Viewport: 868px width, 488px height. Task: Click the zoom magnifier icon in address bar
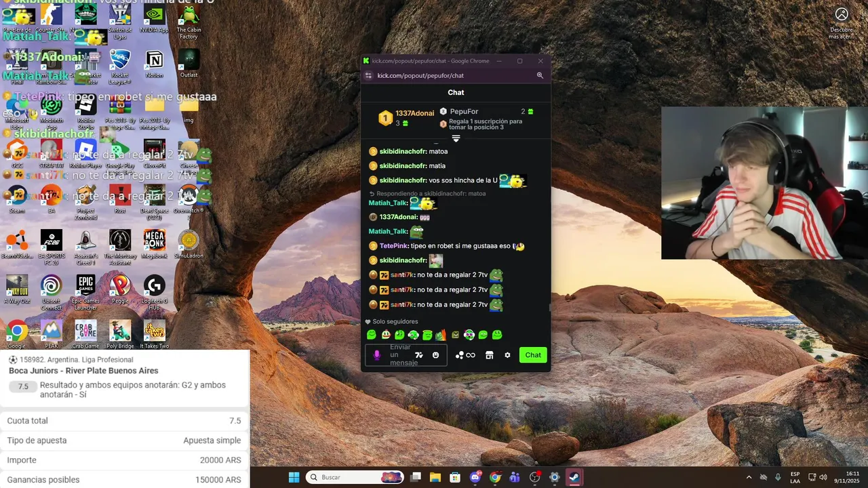click(540, 75)
